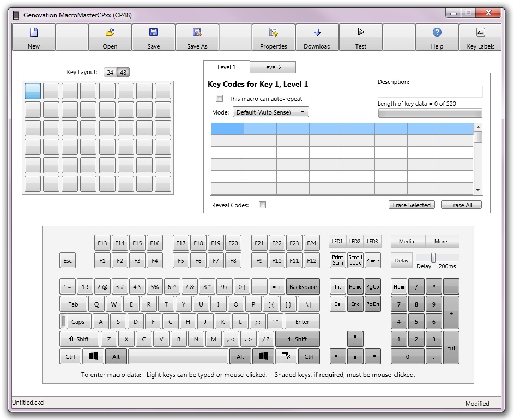Expand the Mode dropdown

click(271, 112)
